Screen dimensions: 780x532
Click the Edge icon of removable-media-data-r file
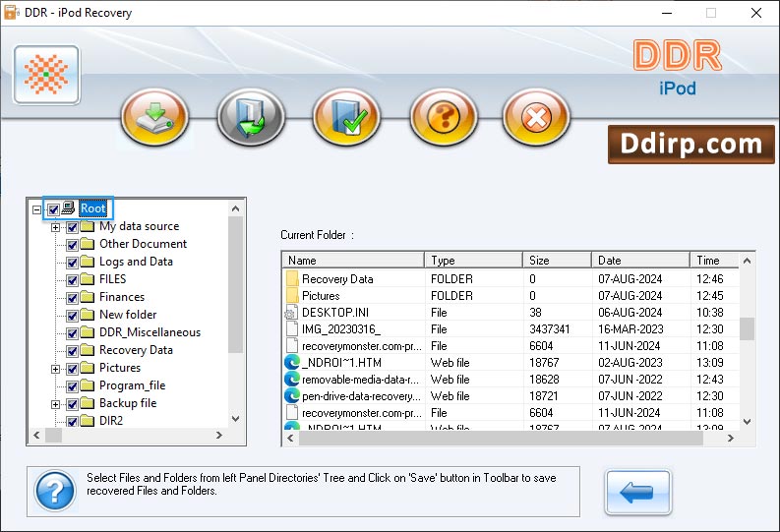pos(292,380)
